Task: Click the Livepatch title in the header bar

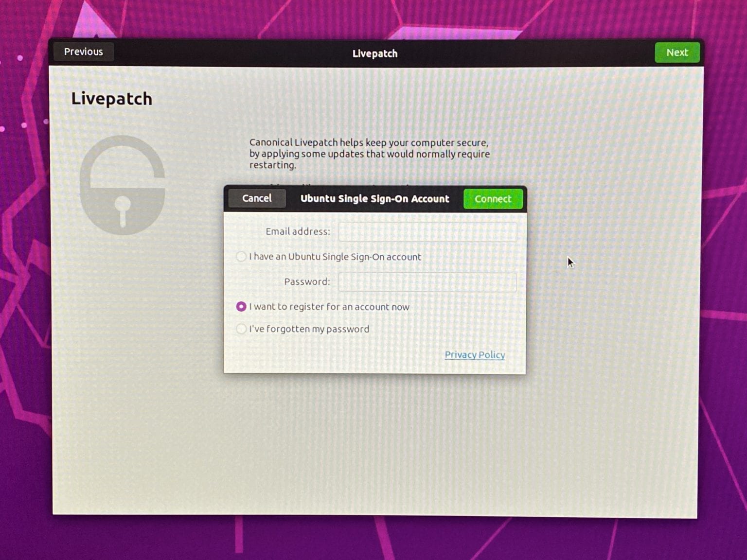Action: click(x=375, y=53)
